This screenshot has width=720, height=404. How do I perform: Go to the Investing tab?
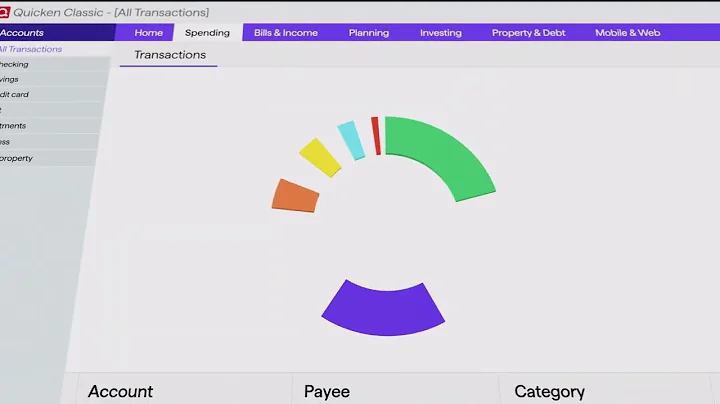click(x=441, y=33)
